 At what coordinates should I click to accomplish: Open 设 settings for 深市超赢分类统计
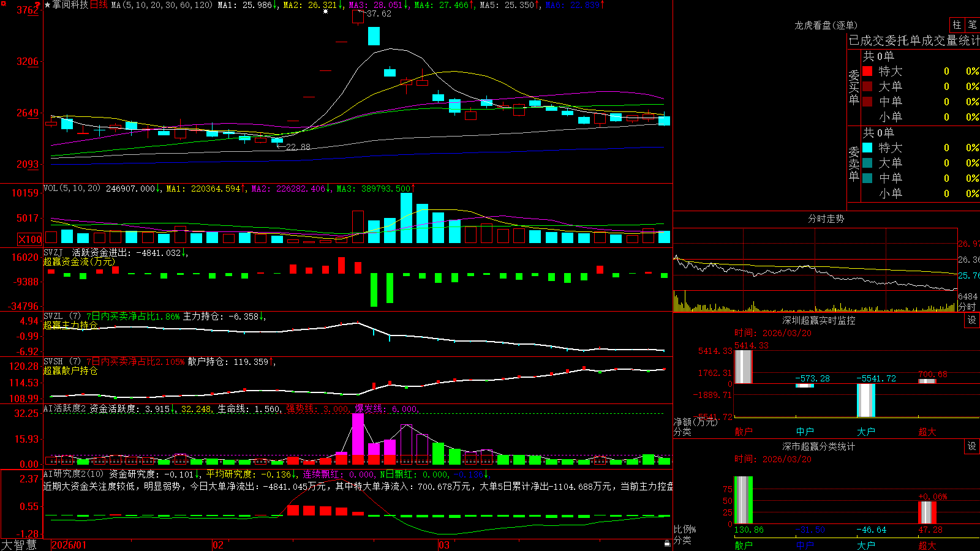(x=972, y=446)
